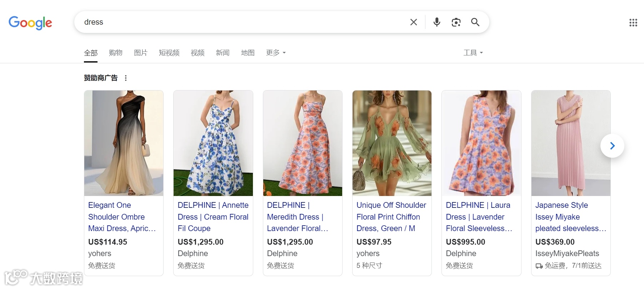The width and height of the screenshot is (644, 289).
Task: Open Google Lens image search icon
Action: (x=456, y=22)
